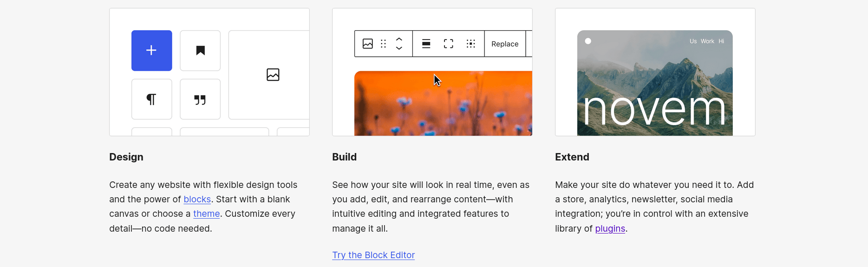Click the align icon in block toolbar
This screenshot has height=267, width=868.
(x=426, y=44)
